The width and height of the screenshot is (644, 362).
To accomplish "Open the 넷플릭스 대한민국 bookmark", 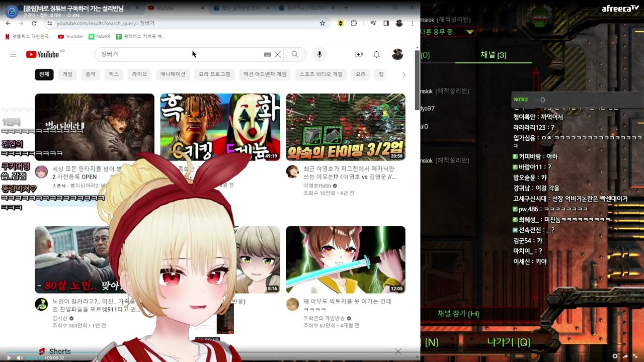I will (x=28, y=37).
